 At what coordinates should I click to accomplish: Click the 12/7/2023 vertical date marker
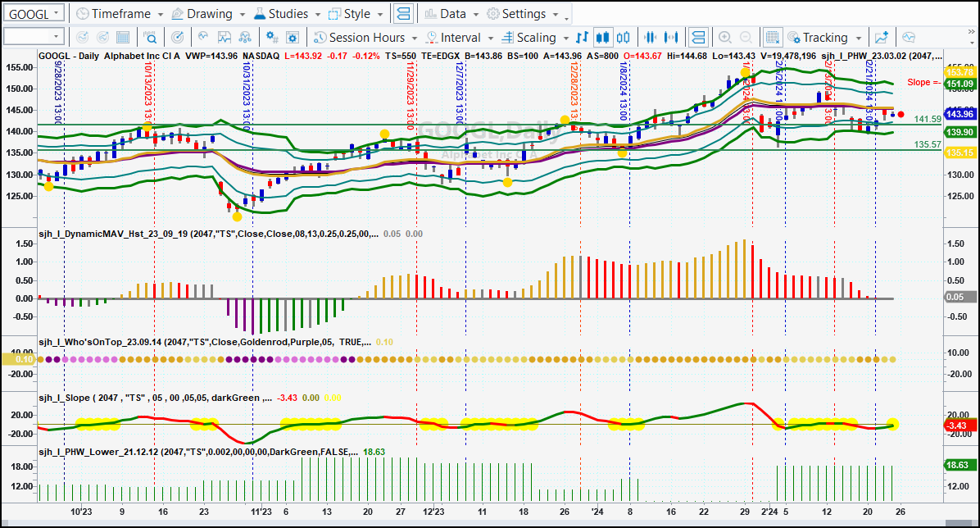pyautogui.click(x=460, y=93)
